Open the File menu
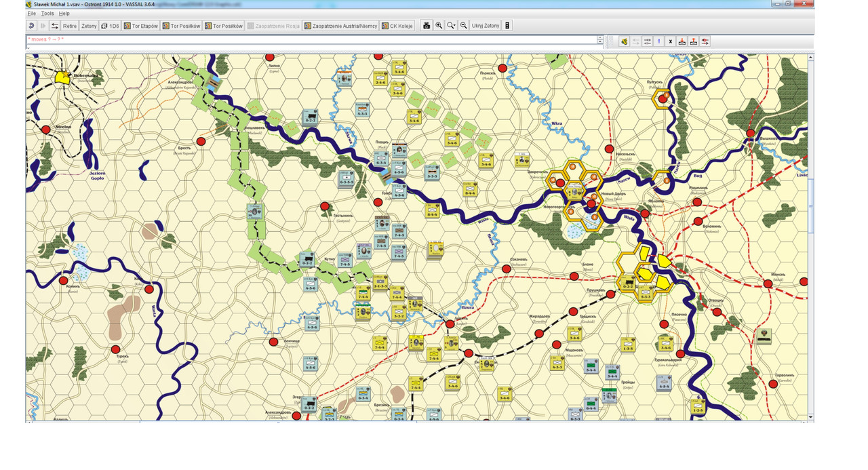The width and height of the screenshot is (868, 470). coord(32,14)
